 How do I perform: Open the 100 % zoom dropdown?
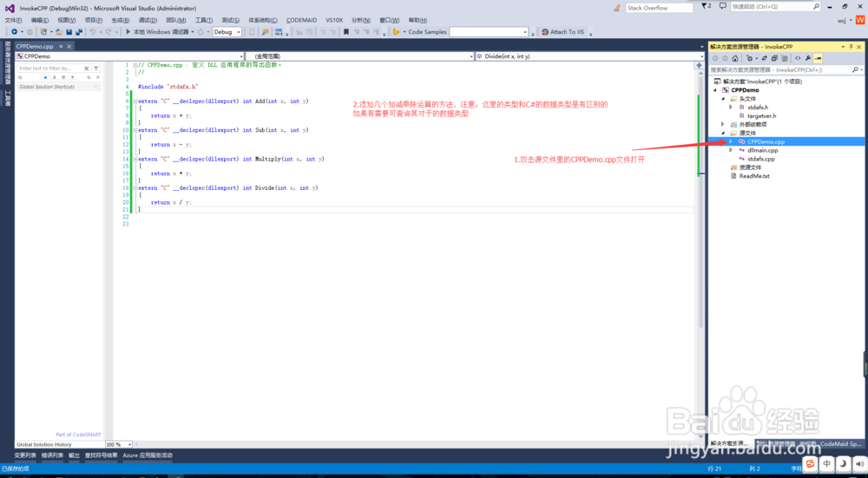coord(118,444)
